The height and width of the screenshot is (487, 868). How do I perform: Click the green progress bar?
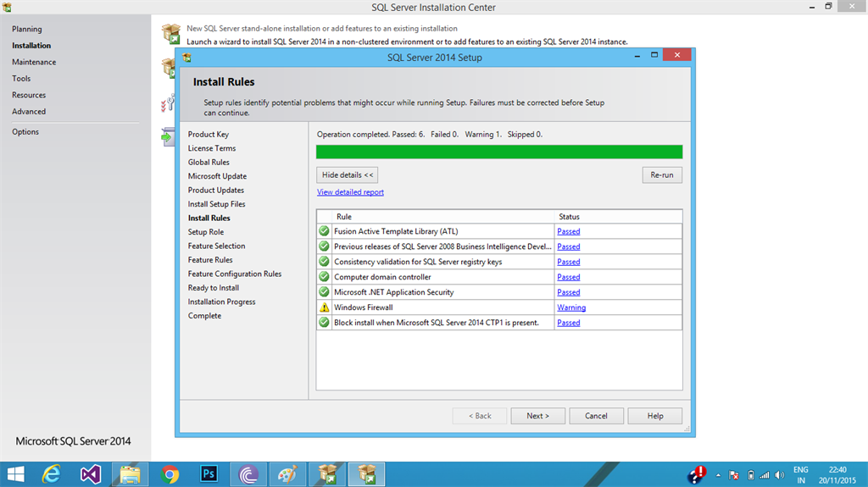click(x=499, y=152)
